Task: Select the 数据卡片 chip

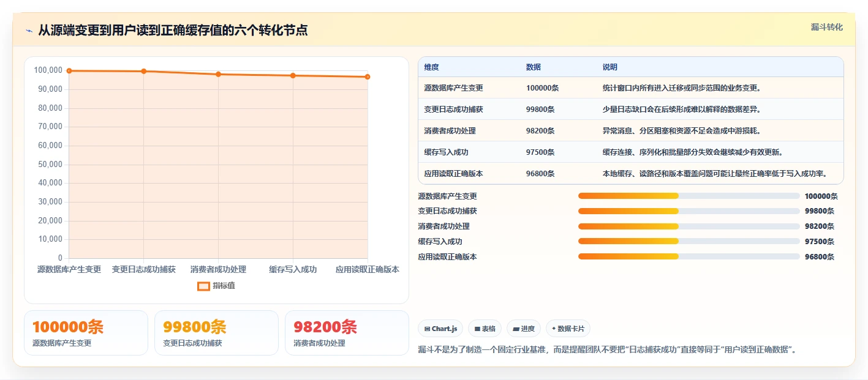Action: click(x=568, y=329)
